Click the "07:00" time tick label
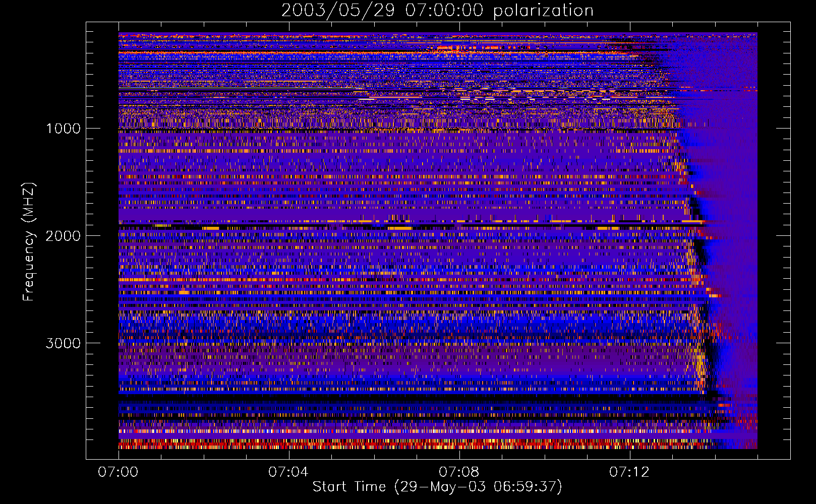Image resolution: width=816 pixels, height=504 pixels. 118,472
